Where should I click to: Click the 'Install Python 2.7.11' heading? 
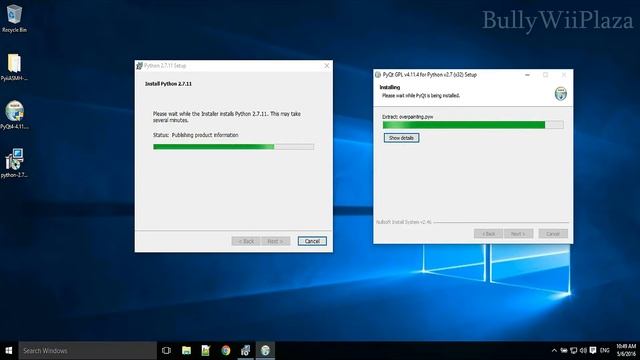pos(168,84)
